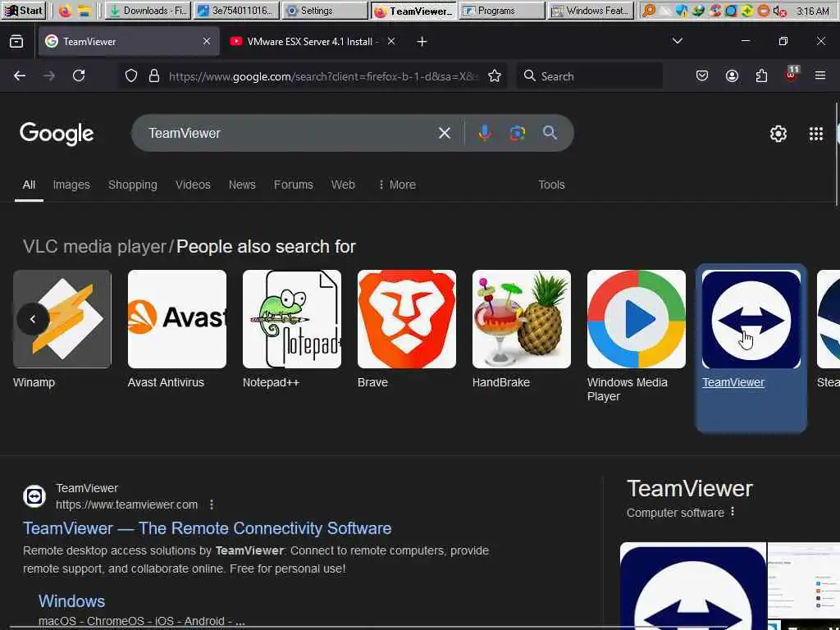Viewport: 840px width, 630px height.
Task: View site security lock information
Action: [154, 76]
